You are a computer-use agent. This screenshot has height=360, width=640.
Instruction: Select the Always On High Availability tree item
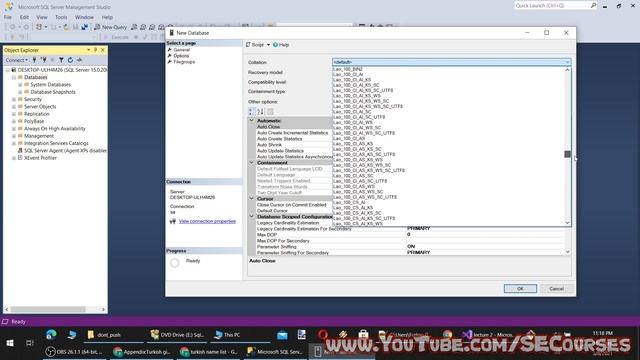(x=55, y=129)
